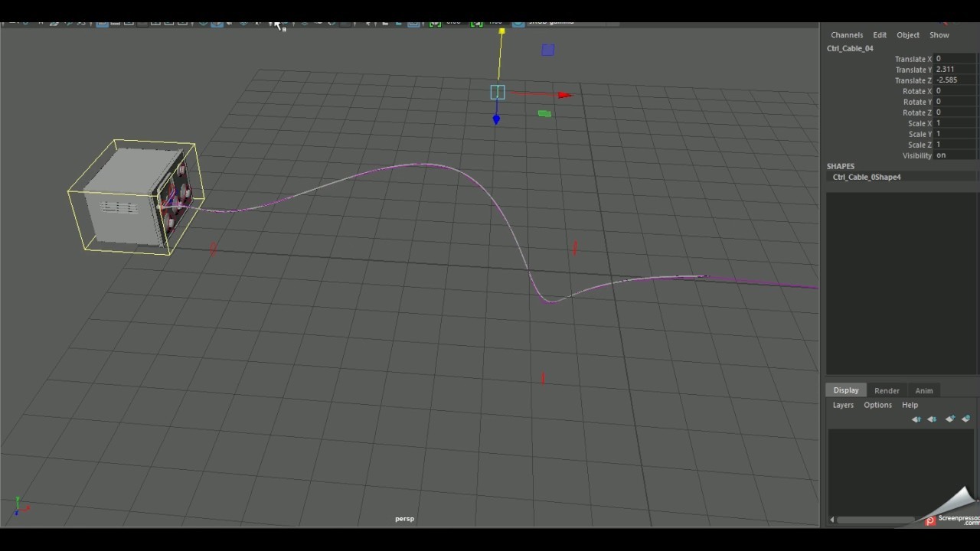Create layer and assign selected objects
Viewport: 980px width, 551px height.
click(966, 419)
